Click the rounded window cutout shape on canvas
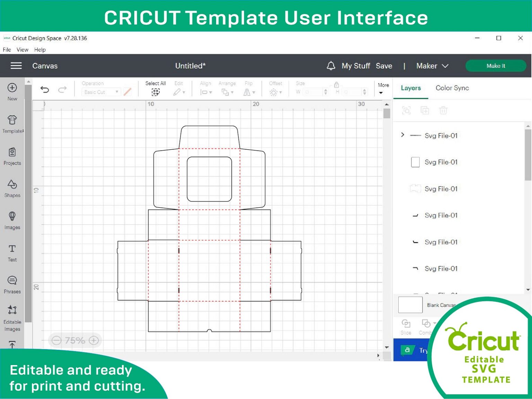The height and width of the screenshot is (399, 532). pos(209,179)
